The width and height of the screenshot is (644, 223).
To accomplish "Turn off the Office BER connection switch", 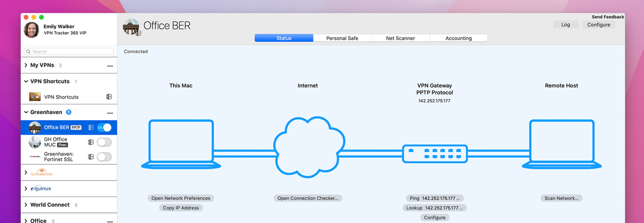I will click(104, 128).
